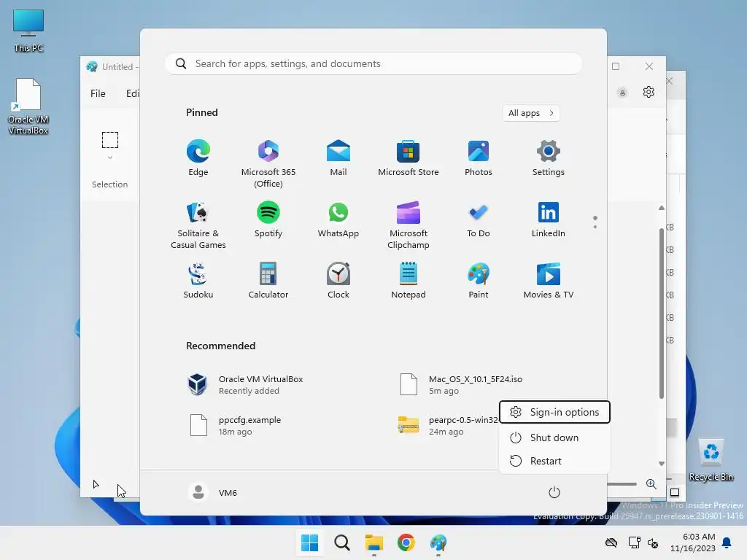Open Microsoft Store
747x560 pixels.
click(409, 158)
